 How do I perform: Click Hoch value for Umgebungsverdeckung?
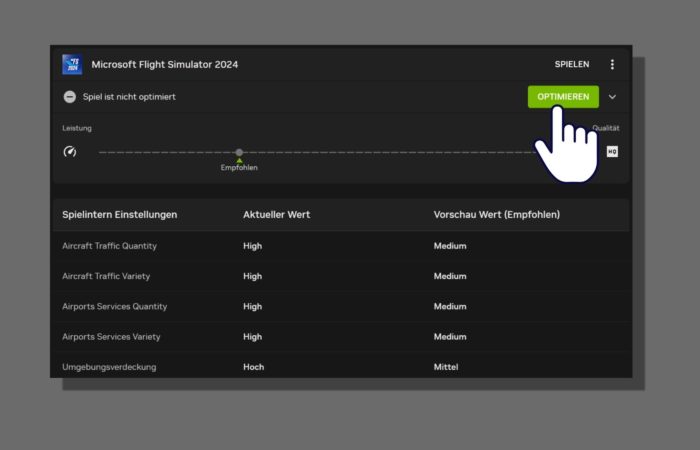[254, 367]
